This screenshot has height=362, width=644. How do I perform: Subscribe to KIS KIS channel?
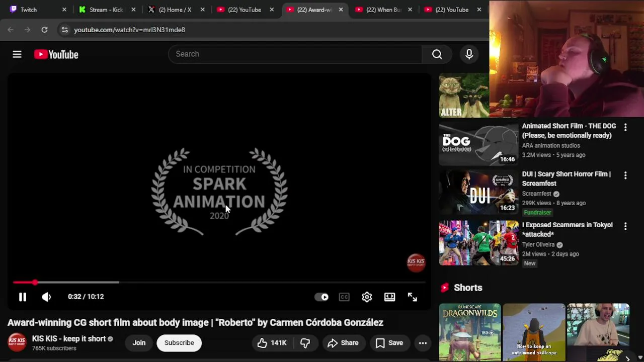(x=179, y=343)
